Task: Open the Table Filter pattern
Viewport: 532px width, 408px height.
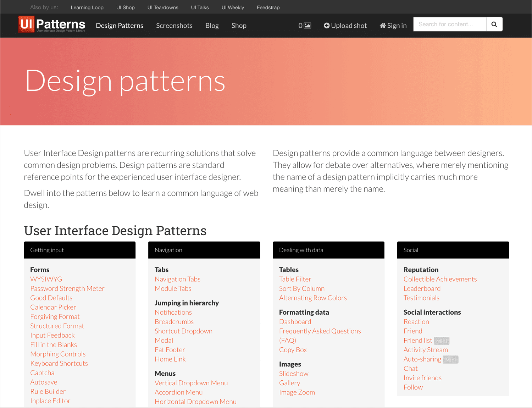Action: pyautogui.click(x=295, y=279)
